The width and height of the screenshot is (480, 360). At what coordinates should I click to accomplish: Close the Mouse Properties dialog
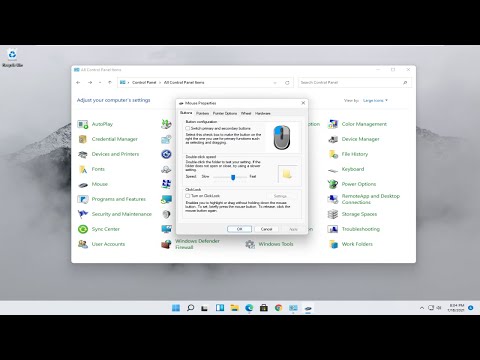[x=303, y=103]
